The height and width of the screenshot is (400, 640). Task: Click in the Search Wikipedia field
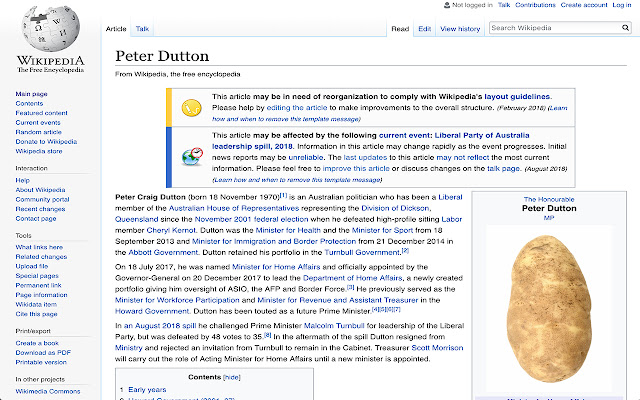click(x=555, y=28)
